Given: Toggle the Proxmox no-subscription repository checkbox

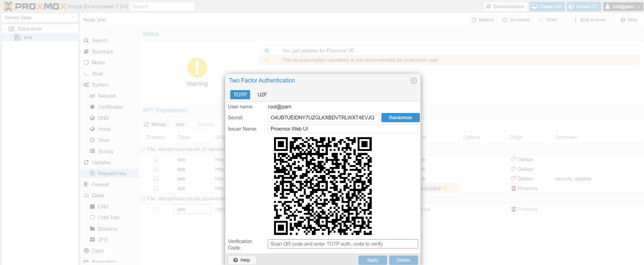Looking at the screenshot, I should (x=156, y=188).
